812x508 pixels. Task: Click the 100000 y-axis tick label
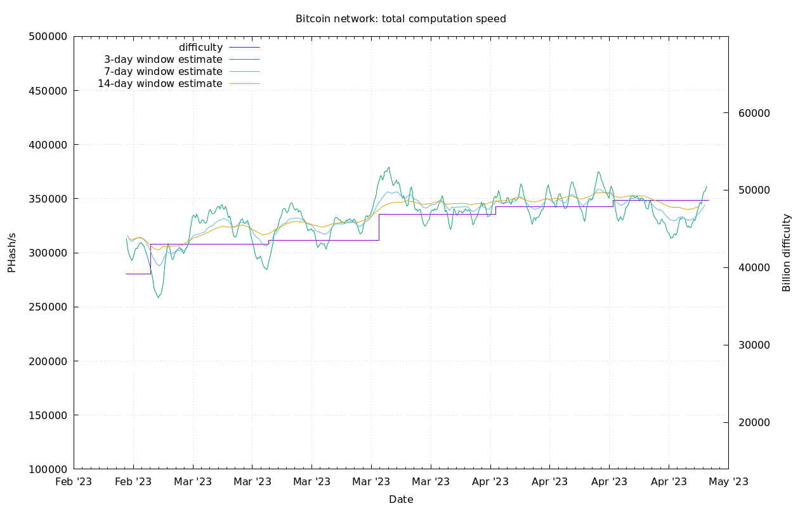(x=48, y=470)
